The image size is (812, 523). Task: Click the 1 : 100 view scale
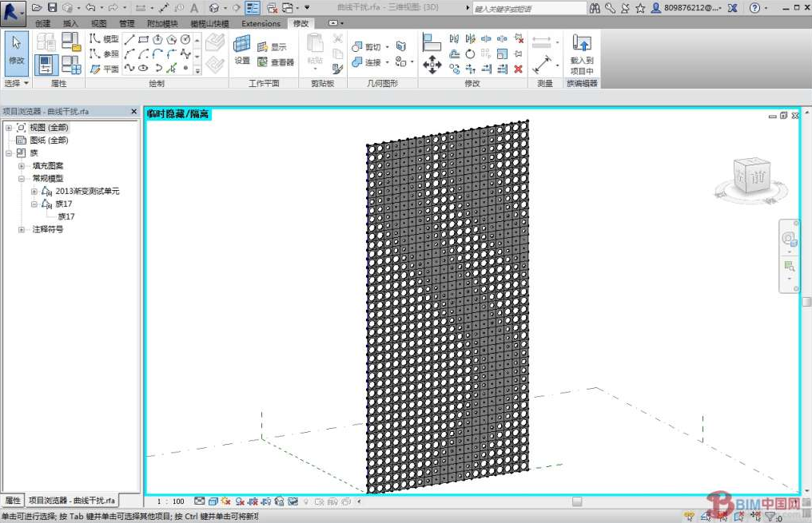click(170, 501)
